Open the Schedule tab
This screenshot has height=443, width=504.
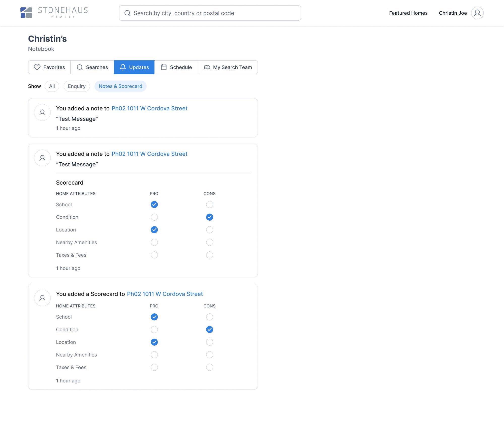[176, 67]
